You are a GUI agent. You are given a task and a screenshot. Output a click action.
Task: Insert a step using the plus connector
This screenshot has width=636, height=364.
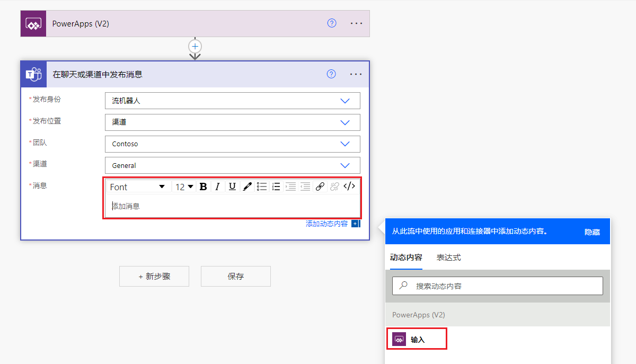(x=195, y=46)
